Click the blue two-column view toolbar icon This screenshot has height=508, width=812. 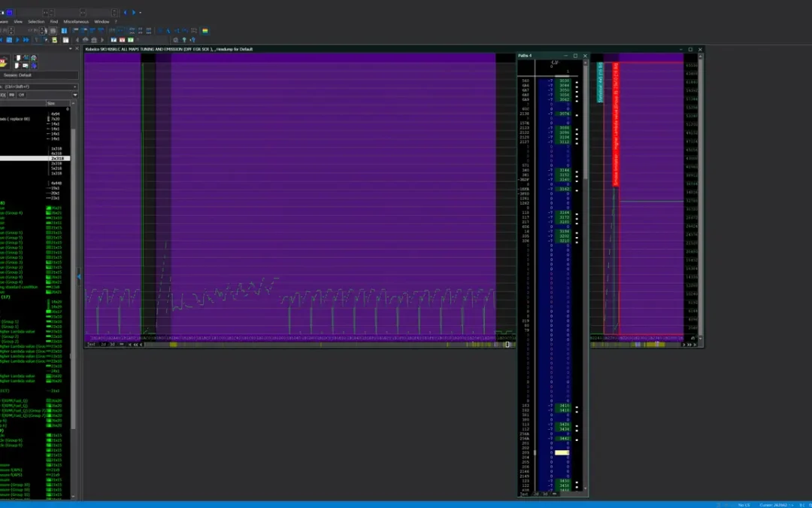tap(64, 31)
